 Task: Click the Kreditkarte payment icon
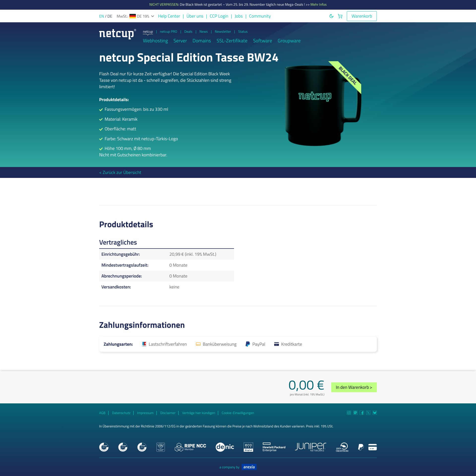coord(276,344)
